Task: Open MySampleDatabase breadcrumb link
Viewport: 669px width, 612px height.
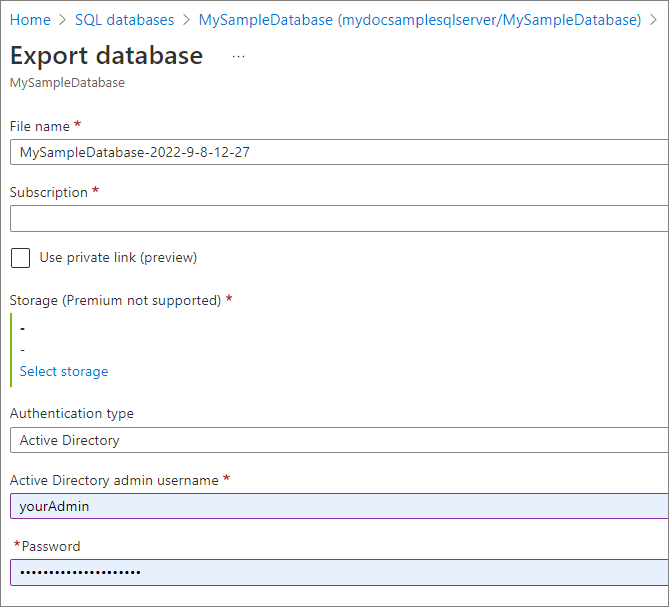Action: click(420, 20)
